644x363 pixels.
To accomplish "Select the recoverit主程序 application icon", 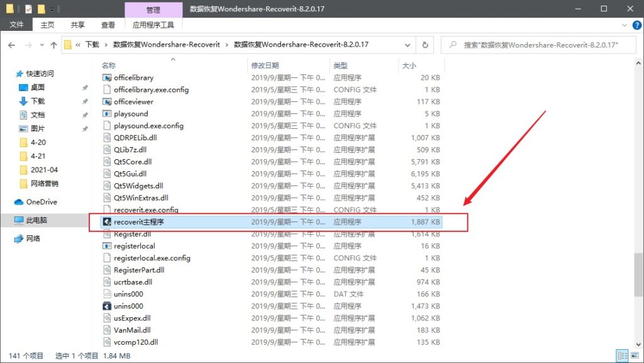I will point(107,221).
